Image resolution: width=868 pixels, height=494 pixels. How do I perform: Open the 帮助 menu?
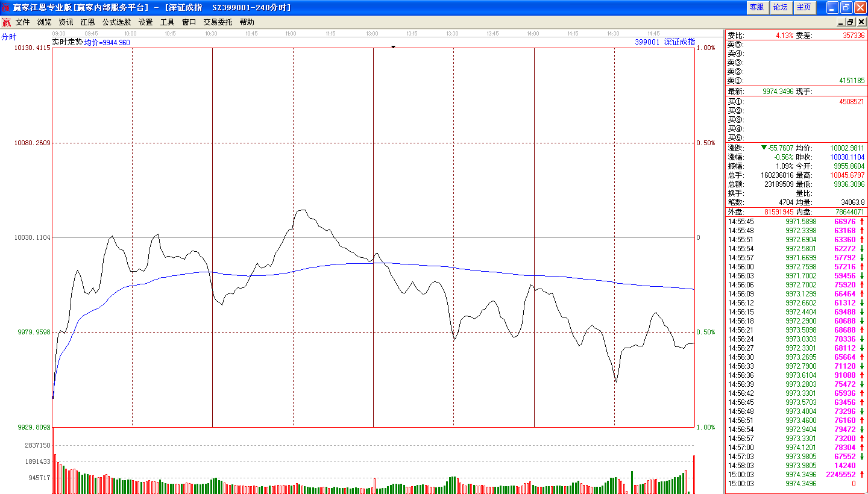(x=247, y=22)
